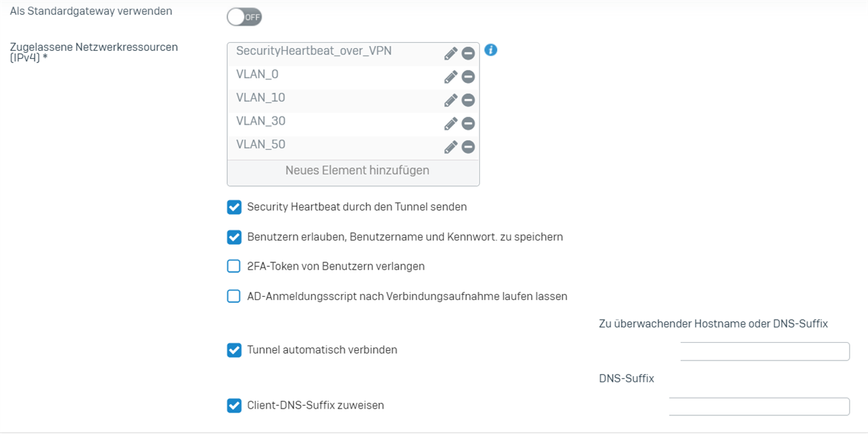
Task: Remove the VLAN_30 entry
Action: pos(468,124)
